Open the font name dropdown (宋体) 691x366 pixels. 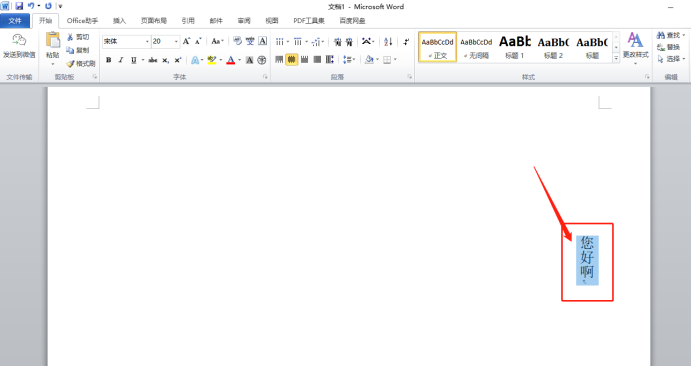coord(147,41)
